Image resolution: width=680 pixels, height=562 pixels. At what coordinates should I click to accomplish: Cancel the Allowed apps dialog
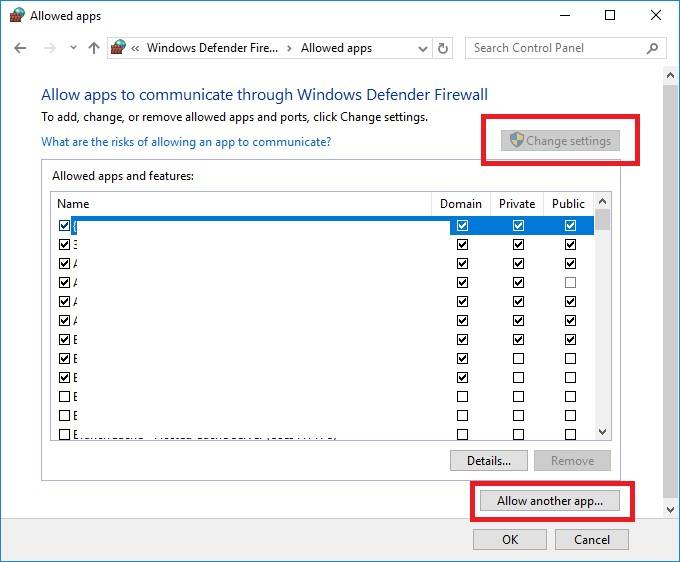pos(592,539)
